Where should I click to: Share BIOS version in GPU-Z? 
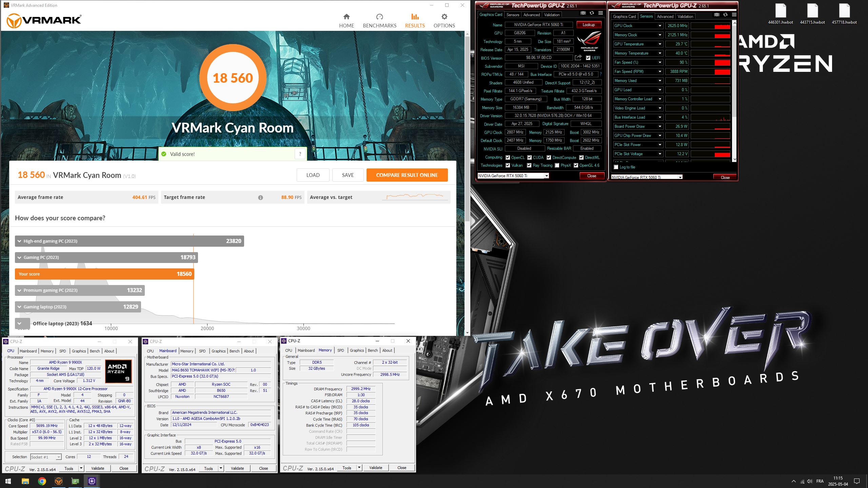pos(578,58)
